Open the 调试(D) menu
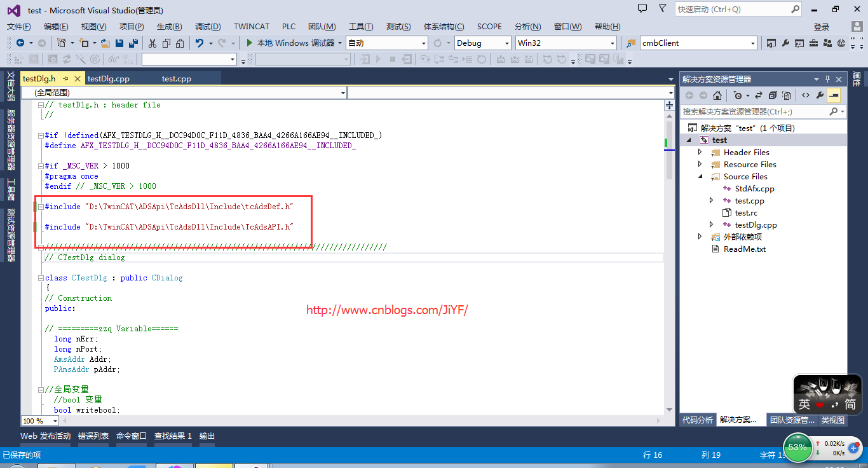The width and height of the screenshot is (868, 468). click(208, 26)
